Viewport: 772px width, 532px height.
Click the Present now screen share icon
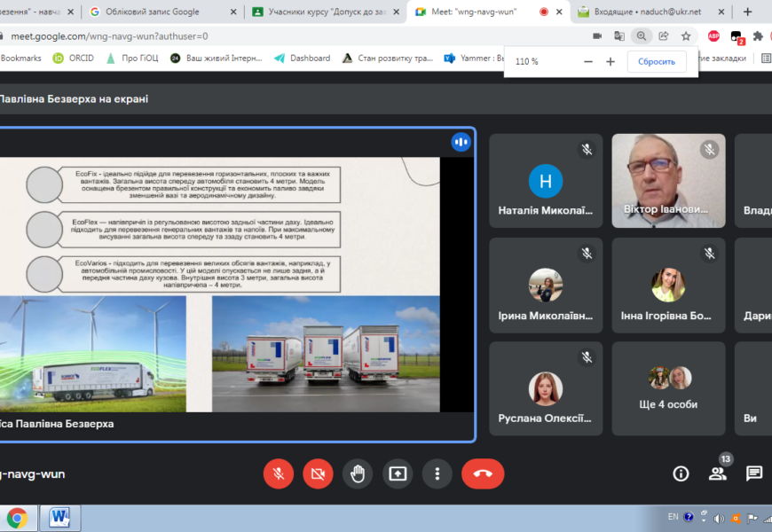[x=398, y=473]
